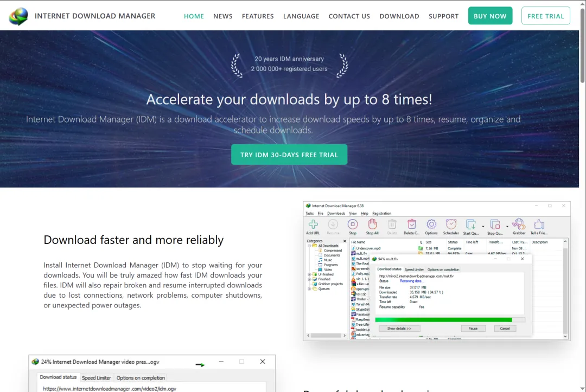Click the Pause button in mult.flv dialog

(x=473, y=329)
